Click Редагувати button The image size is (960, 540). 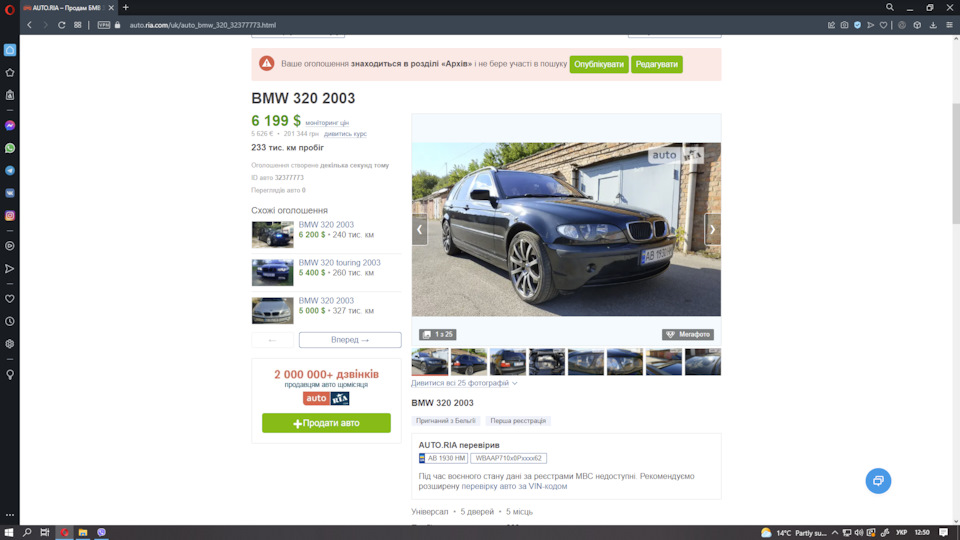[656, 64]
